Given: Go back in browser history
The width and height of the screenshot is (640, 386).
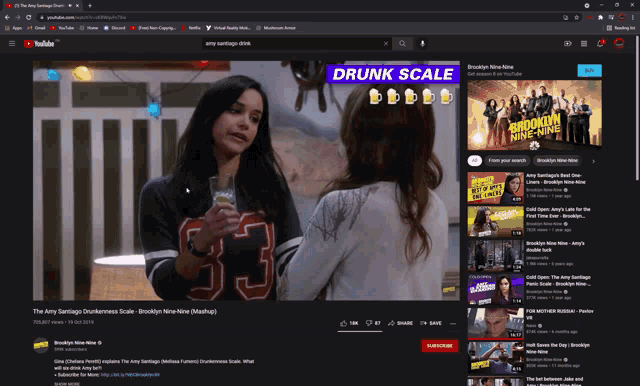Looking at the screenshot, I should [7, 17].
